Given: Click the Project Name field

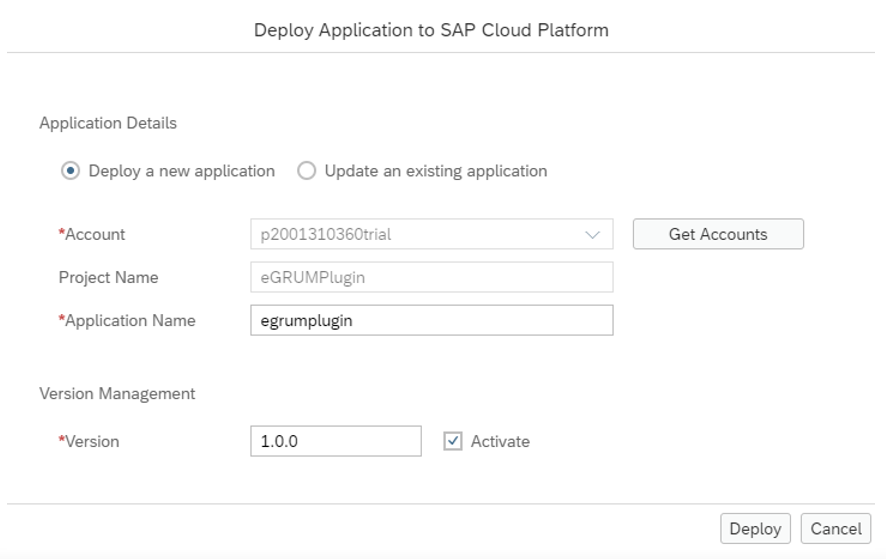Looking at the screenshot, I should click(432, 277).
